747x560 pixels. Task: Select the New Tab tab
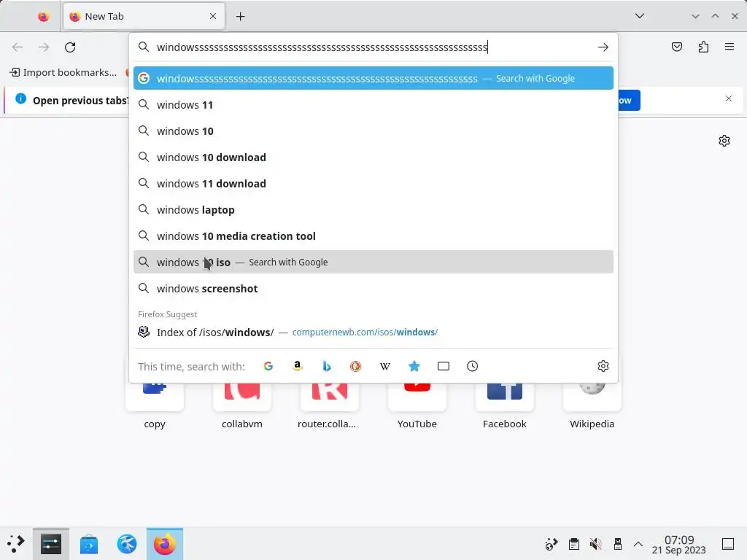(144, 17)
